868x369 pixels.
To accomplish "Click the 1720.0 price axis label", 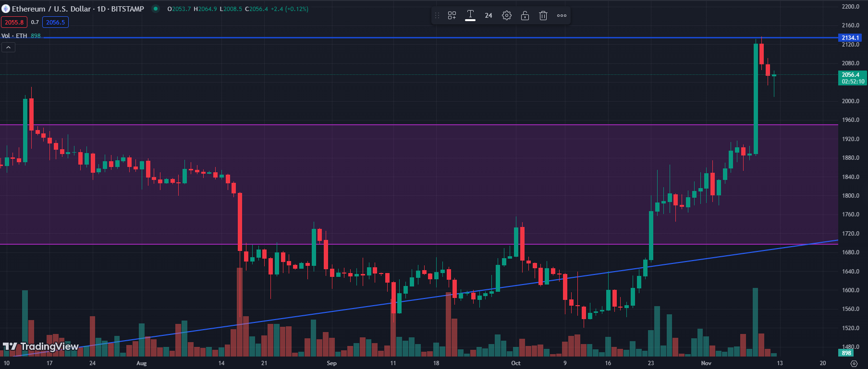I will [x=851, y=234].
